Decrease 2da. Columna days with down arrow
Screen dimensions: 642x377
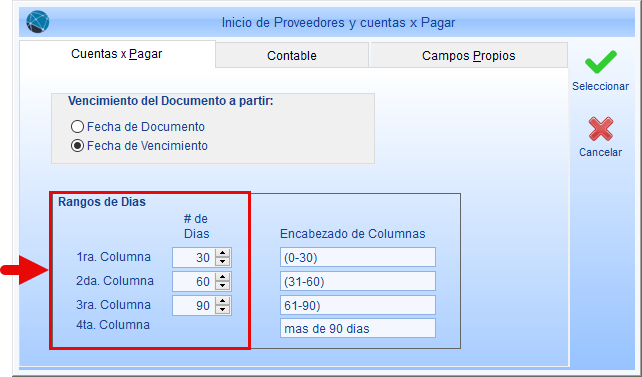pos(223,286)
